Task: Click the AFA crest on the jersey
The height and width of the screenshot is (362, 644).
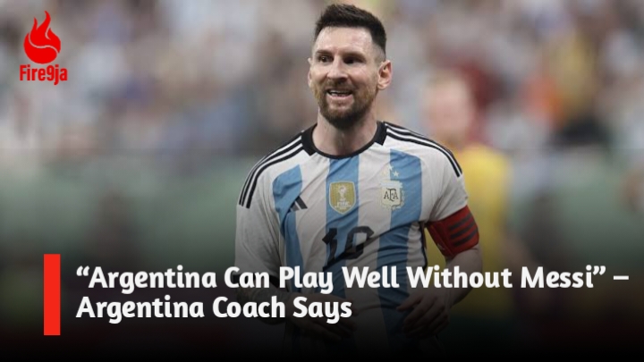Action: pos(393,195)
